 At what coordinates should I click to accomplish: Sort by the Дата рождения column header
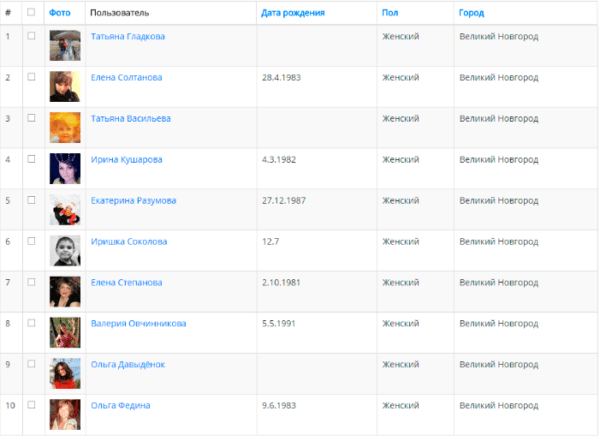tap(293, 13)
